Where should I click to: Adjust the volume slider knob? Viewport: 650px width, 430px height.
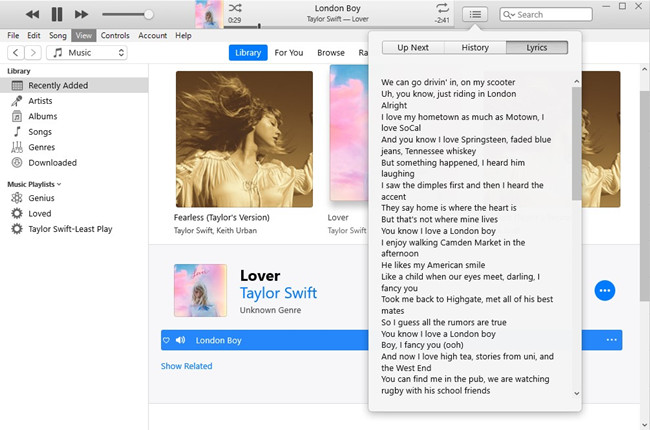148,15
